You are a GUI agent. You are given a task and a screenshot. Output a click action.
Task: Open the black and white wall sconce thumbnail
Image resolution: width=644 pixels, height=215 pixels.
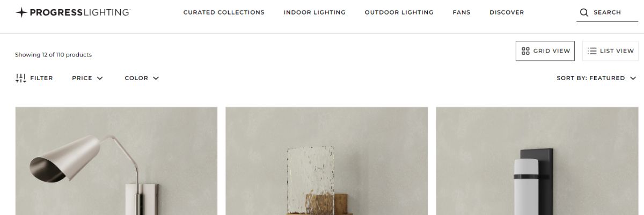coord(537,161)
